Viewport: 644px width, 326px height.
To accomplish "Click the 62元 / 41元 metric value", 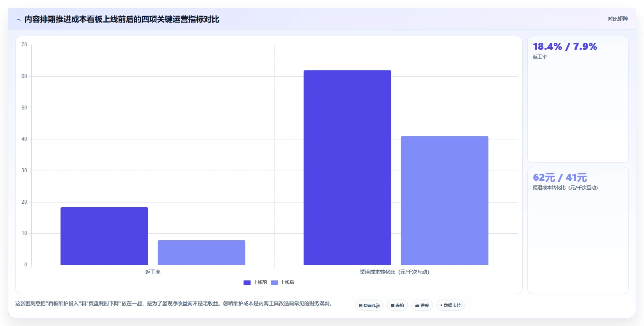I will pyautogui.click(x=560, y=178).
